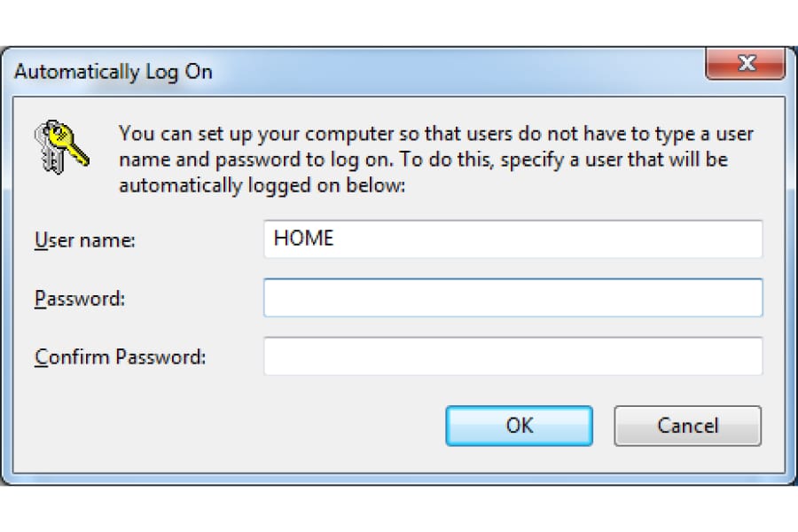
Task: Click the Automatically Log On title text
Action: coord(113,72)
